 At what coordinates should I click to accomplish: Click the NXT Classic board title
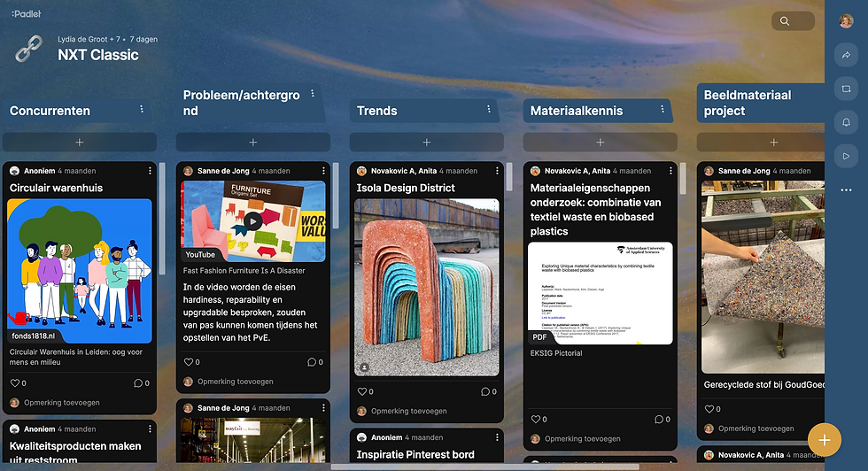98,55
